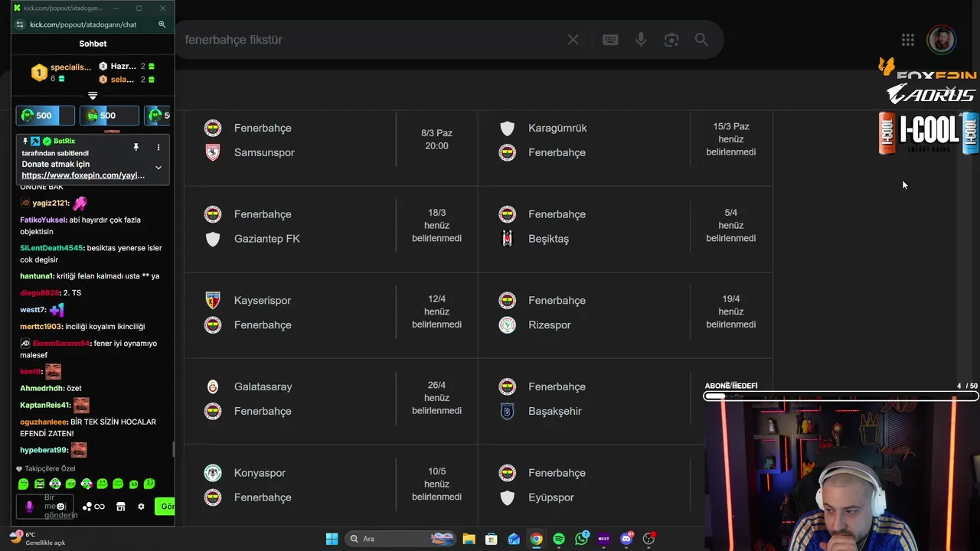Image resolution: width=980 pixels, height=551 pixels.
Task: Click username hypeberat99 in chat
Action: [x=44, y=450]
